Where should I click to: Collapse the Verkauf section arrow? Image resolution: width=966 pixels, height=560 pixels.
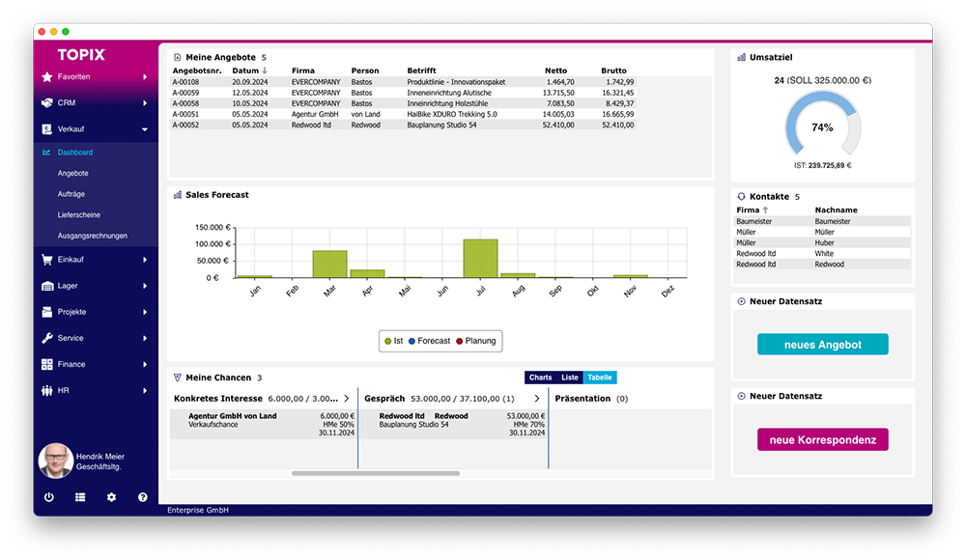145,128
